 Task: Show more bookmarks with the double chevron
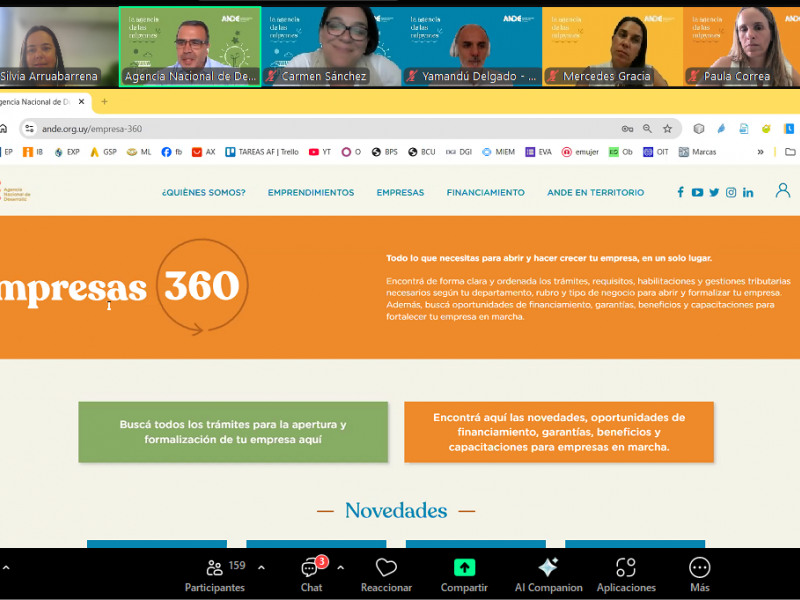tap(760, 152)
